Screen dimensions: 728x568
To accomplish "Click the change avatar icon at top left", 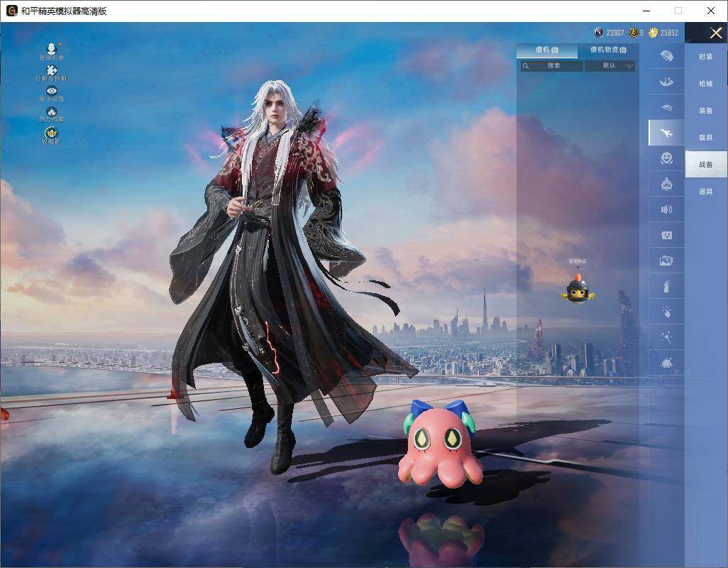I will 52,48.
